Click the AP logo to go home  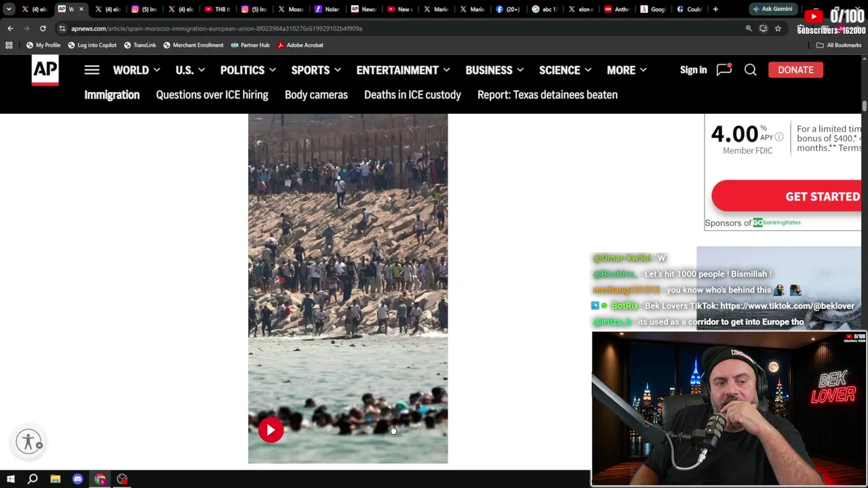pos(45,70)
